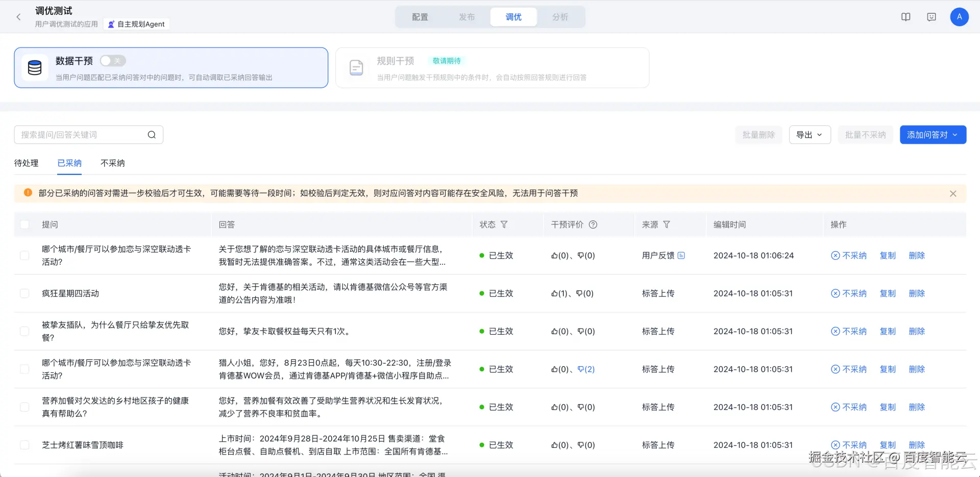Click the database icon in 数据干预 card

click(x=35, y=67)
